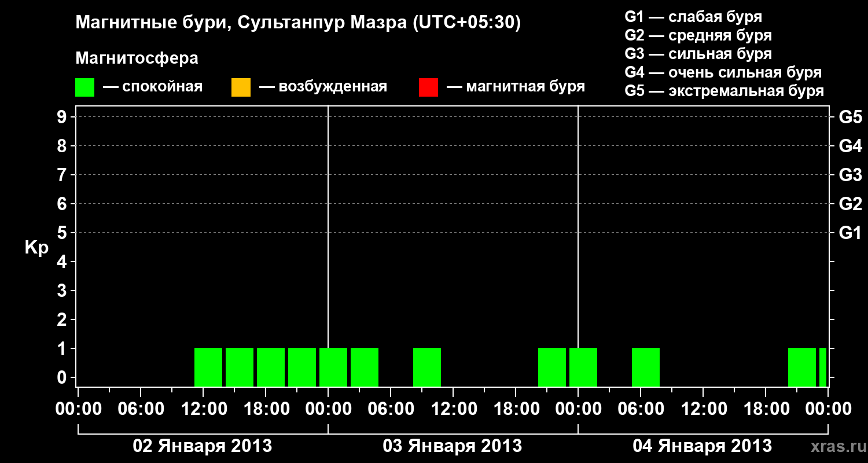This screenshot has width=868, height=463.
Task: Click the narrow last green bar on 04 Января
Action: [823, 367]
